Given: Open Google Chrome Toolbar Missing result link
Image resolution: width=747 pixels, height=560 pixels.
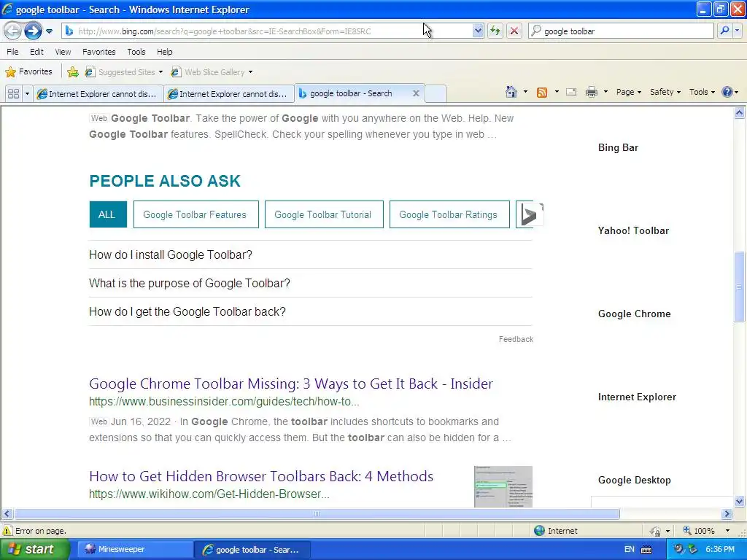Looking at the screenshot, I should click(x=291, y=384).
